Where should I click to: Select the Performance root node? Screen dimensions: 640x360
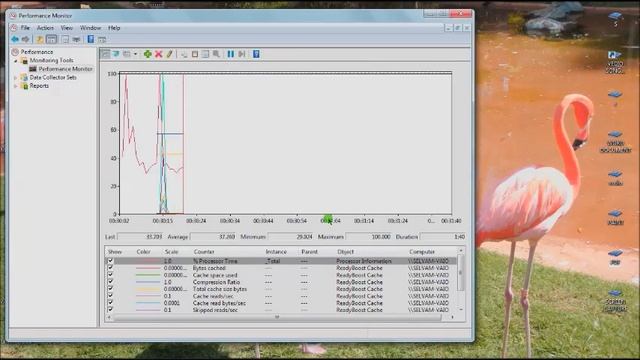tap(37, 52)
